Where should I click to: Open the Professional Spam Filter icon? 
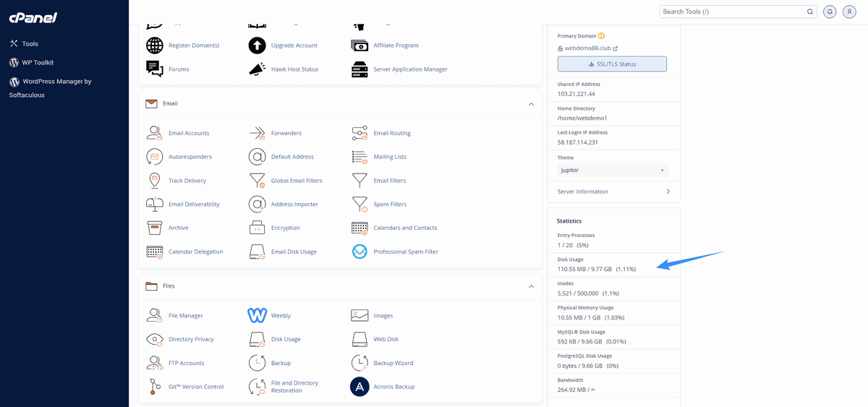(x=359, y=252)
